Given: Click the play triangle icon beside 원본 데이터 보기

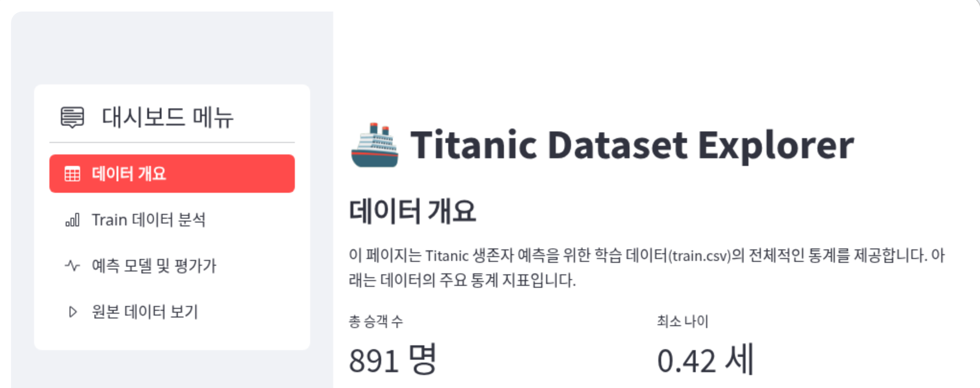Looking at the screenshot, I should point(72,312).
